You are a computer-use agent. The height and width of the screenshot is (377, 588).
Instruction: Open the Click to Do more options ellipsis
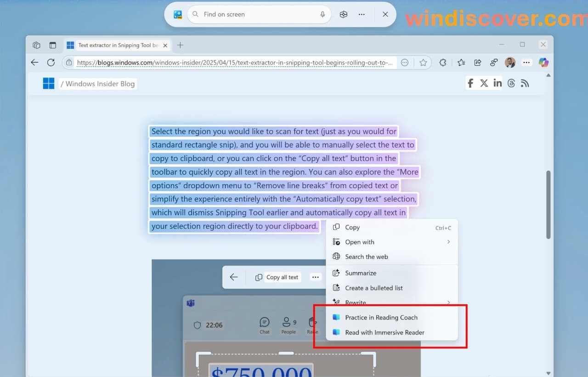[x=362, y=14]
